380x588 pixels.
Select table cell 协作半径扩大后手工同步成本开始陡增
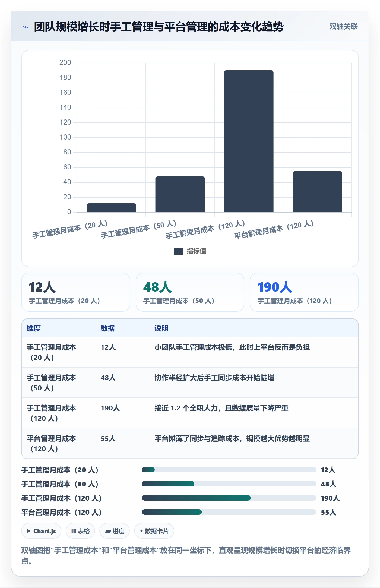214,378
